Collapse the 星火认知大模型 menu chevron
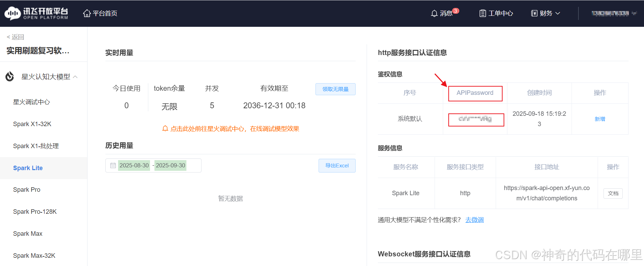Image resolution: width=644 pixels, height=266 pixels. coord(75,77)
